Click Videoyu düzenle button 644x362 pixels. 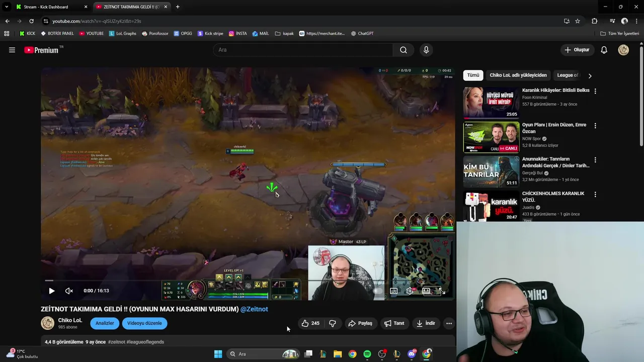click(144, 323)
